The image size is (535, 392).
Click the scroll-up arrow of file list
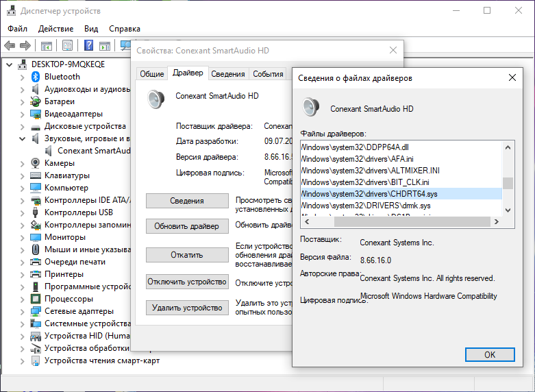pos(508,147)
